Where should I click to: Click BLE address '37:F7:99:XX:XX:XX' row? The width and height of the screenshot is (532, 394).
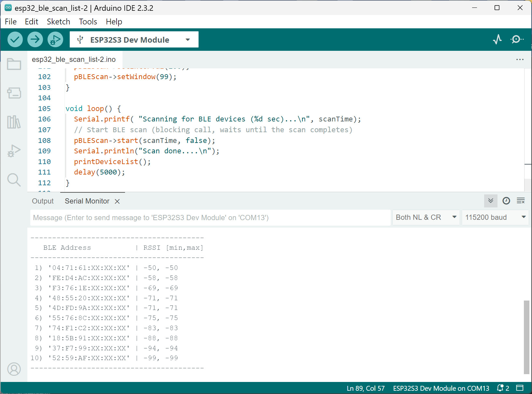click(106, 348)
